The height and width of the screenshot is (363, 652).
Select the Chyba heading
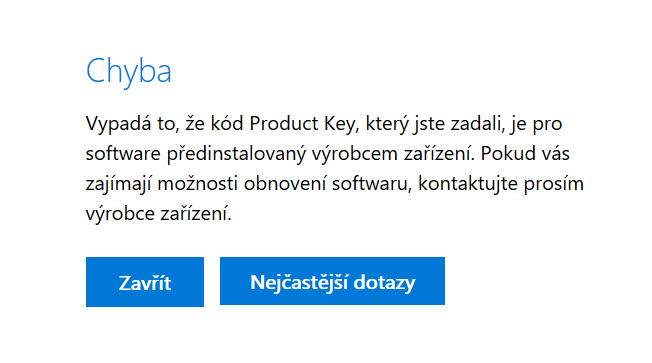[x=128, y=72]
